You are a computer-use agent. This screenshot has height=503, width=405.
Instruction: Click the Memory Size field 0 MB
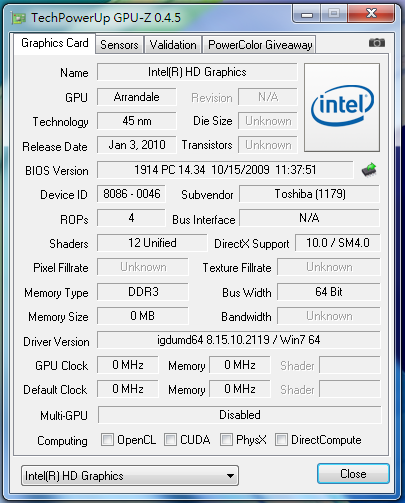(143, 316)
